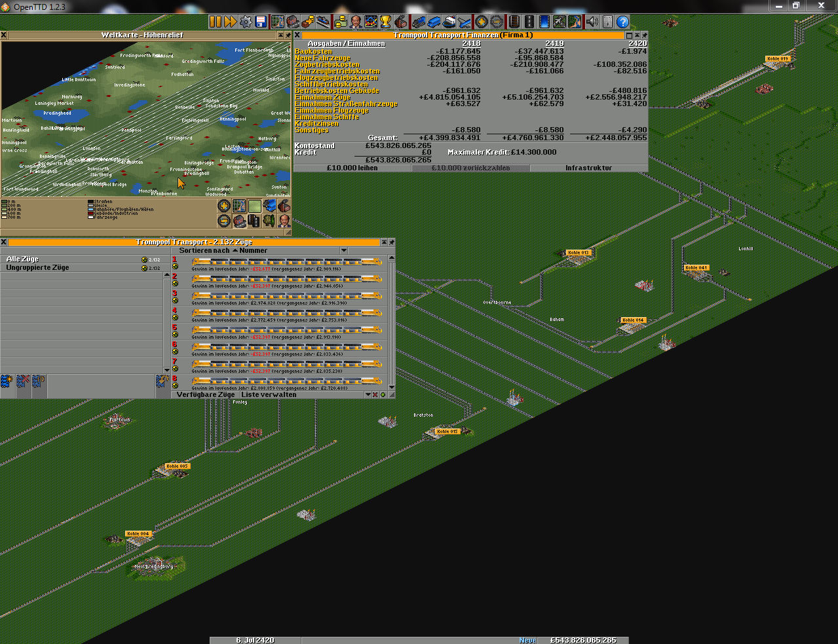838x644 pixels.
Task: Open the Infrastruktur button in finances
Action: tap(588, 168)
